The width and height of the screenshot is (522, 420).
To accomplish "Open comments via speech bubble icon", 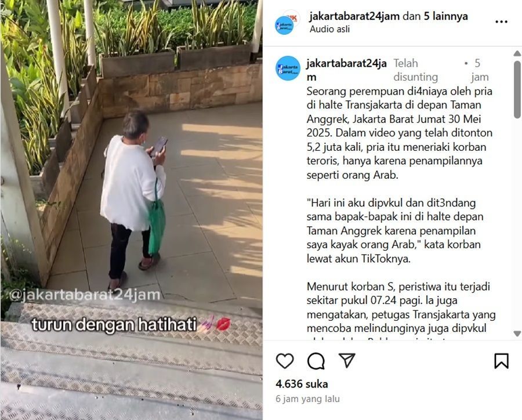I will (x=316, y=361).
